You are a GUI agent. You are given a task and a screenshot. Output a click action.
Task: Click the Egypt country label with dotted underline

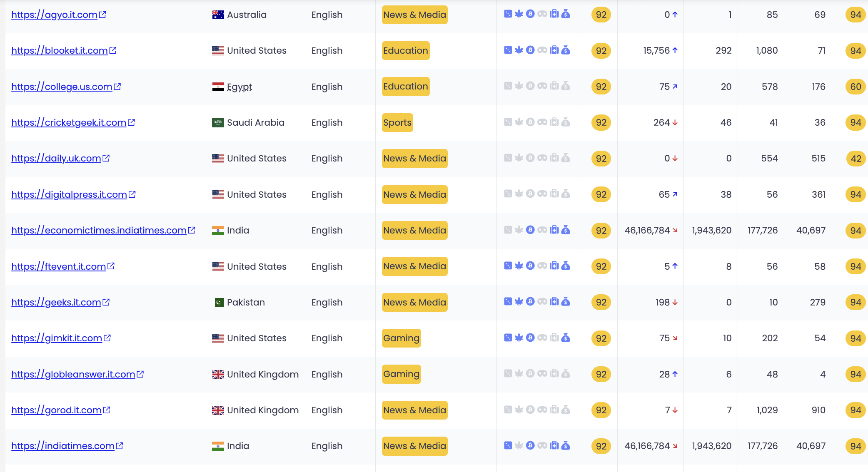tap(239, 87)
